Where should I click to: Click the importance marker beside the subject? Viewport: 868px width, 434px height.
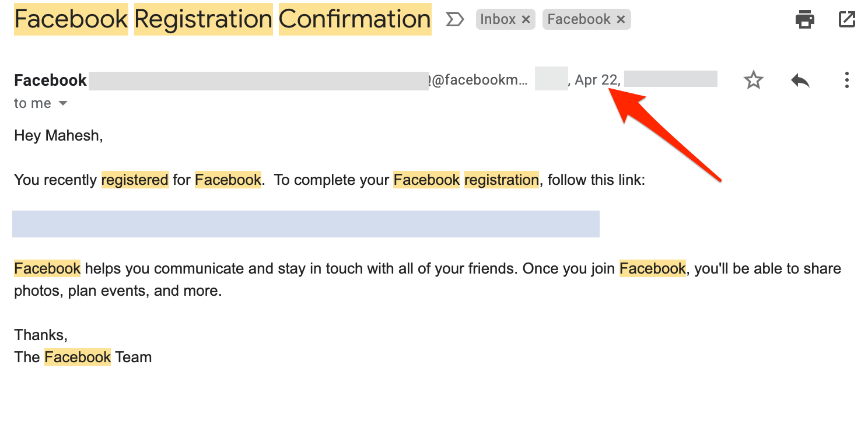(x=454, y=20)
